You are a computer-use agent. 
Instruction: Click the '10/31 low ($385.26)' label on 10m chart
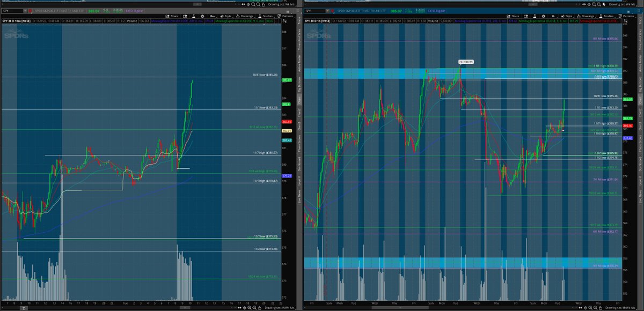click(265, 75)
